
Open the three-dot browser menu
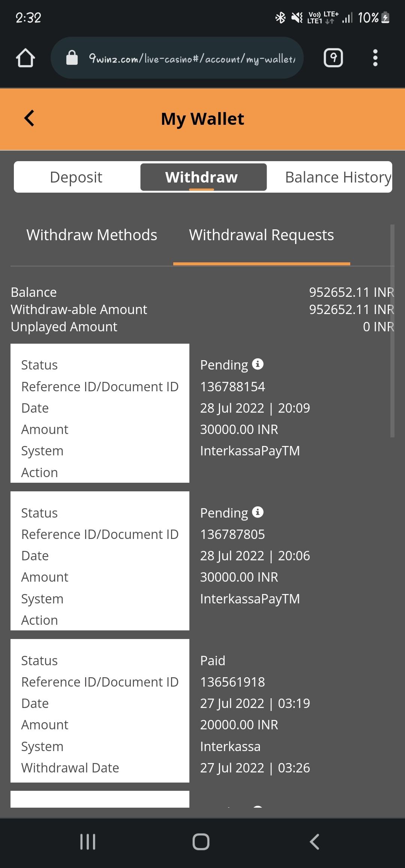[375, 58]
